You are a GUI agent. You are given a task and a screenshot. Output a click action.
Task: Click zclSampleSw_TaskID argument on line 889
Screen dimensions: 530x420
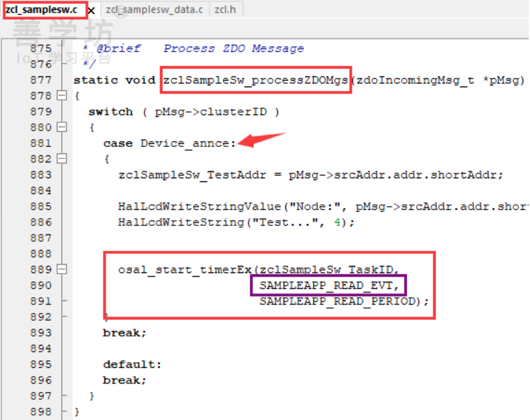point(326,270)
